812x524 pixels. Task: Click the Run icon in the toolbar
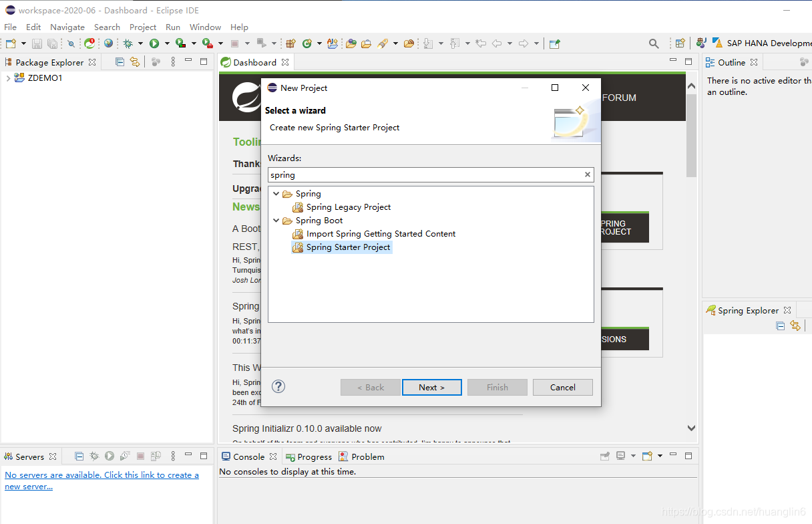pyautogui.click(x=154, y=43)
